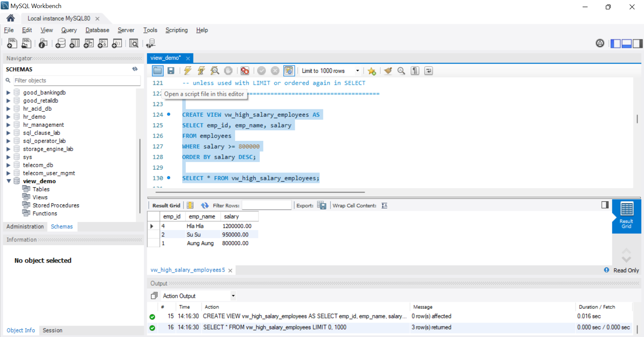Screen dimensions: 644x337
Task: Stop the query being executed
Action: coord(228,70)
